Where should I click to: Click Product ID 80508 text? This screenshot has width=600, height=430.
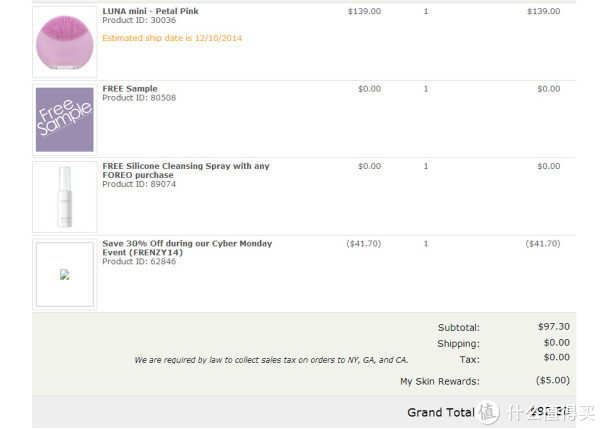point(139,98)
